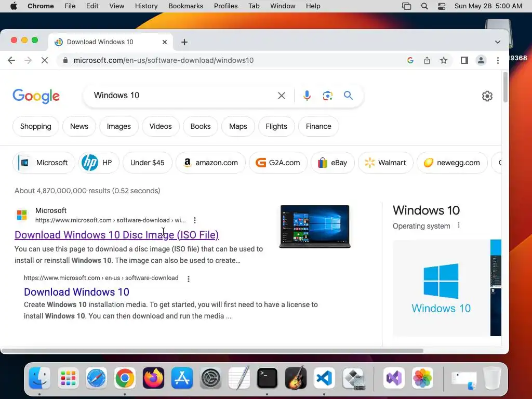Expand the tab search chevron

tap(497, 42)
